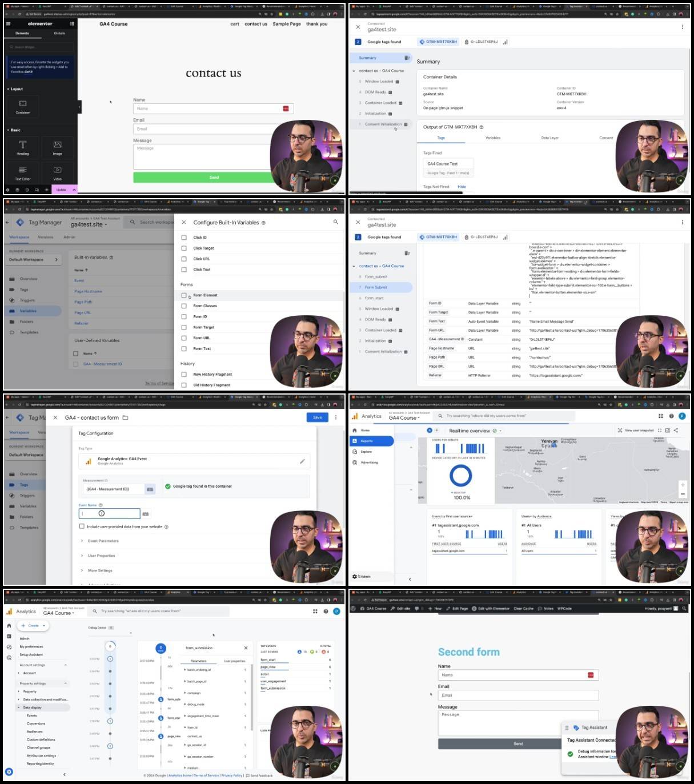Open ga4test.site container dropdown in Tag Manager

(x=90, y=224)
